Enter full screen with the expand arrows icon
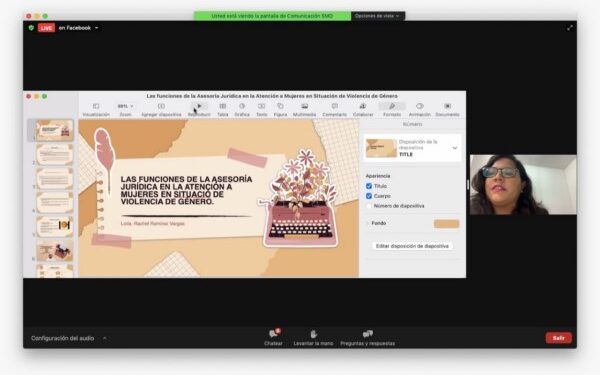 click(570, 28)
